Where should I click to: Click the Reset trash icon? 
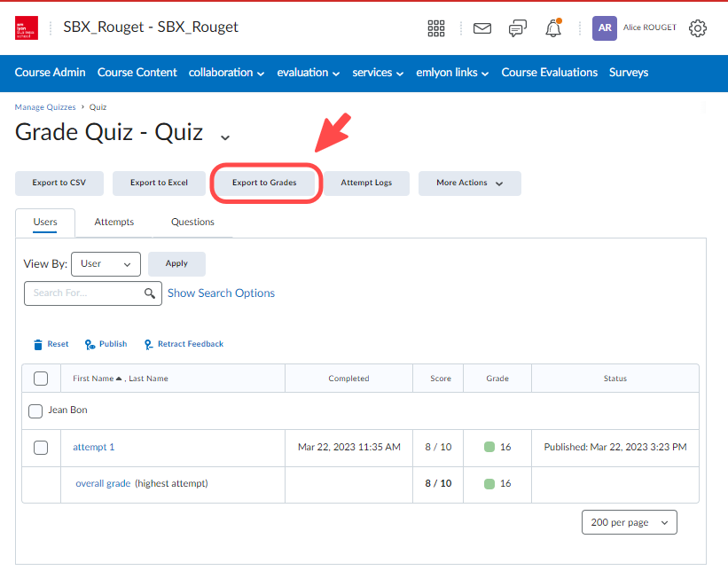[38, 345]
